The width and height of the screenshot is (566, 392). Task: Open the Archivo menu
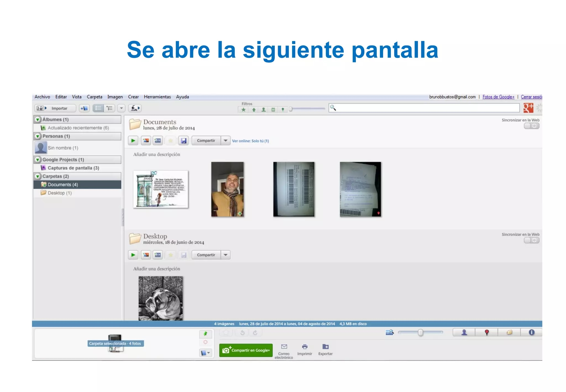point(42,97)
